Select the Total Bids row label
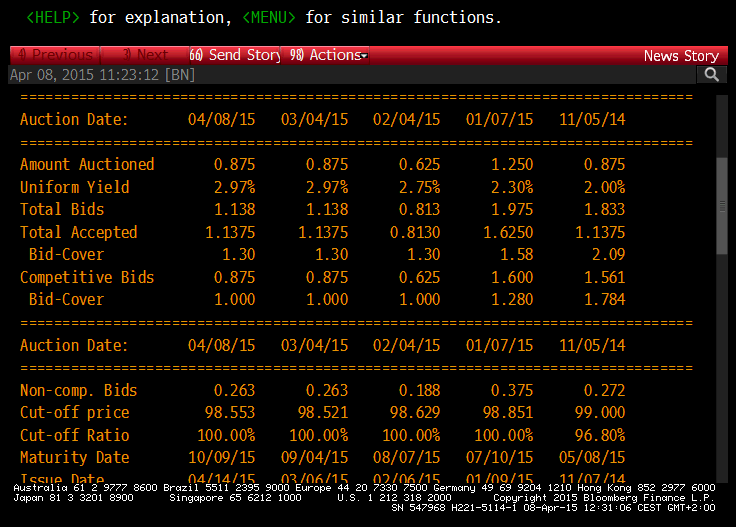Image resolution: width=736 pixels, height=527 pixels. pos(62,209)
